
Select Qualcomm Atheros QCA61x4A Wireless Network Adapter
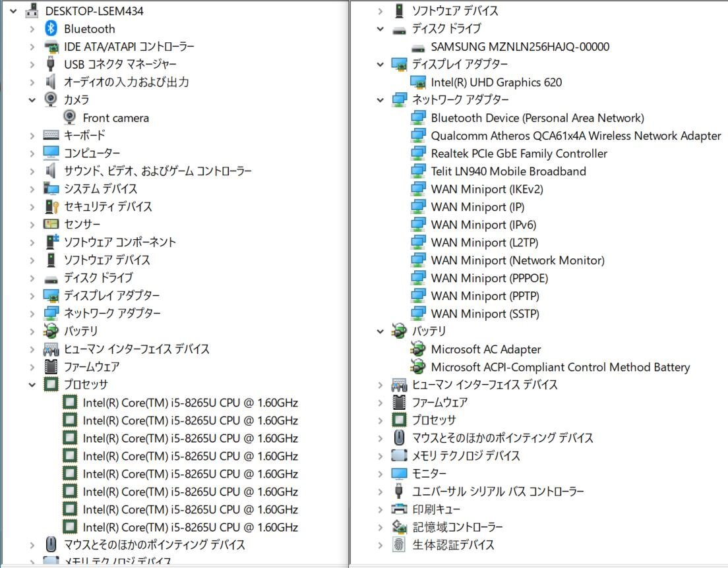tap(576, 136)
